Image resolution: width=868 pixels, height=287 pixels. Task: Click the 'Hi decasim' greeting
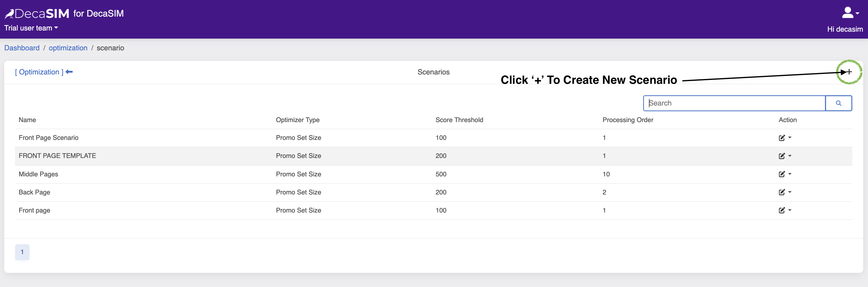pyautogui.click(x=845, y=29)
